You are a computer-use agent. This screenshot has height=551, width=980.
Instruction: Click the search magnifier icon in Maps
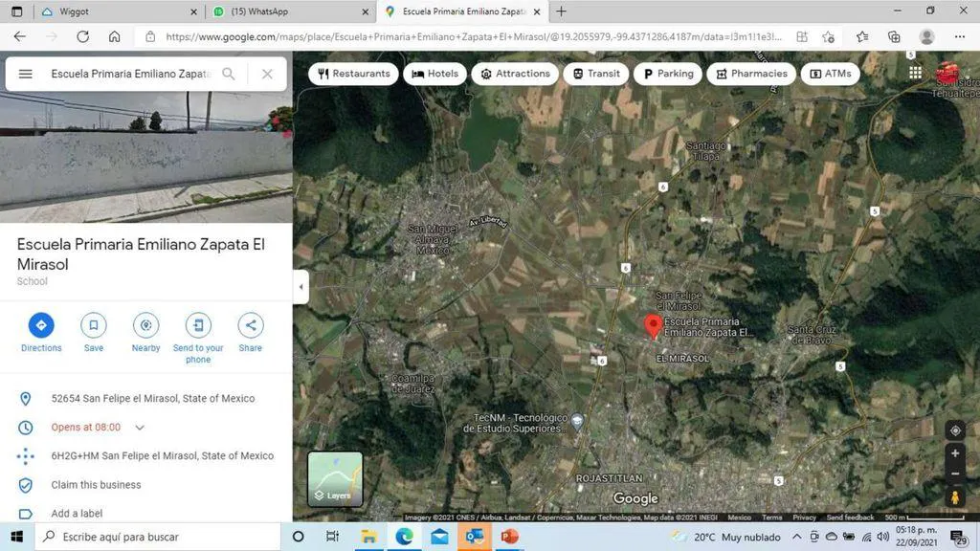[x=229, y=74]
